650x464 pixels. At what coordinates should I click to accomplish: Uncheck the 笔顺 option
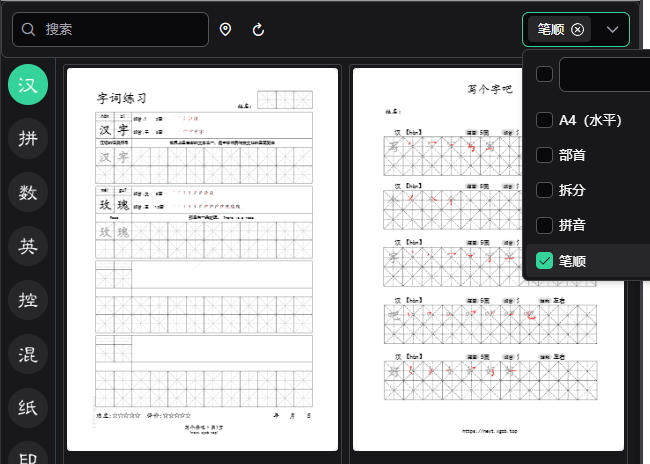click(x=544, y=261)
